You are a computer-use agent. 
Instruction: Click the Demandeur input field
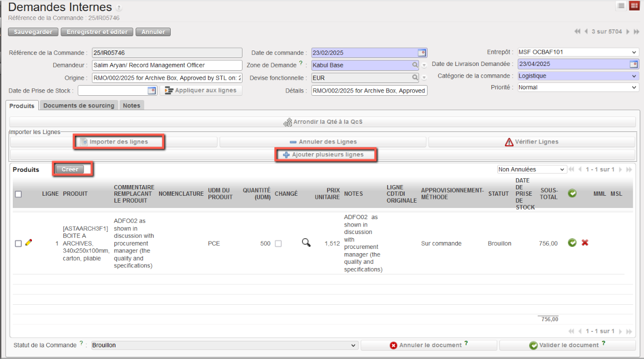click(166, 65)
